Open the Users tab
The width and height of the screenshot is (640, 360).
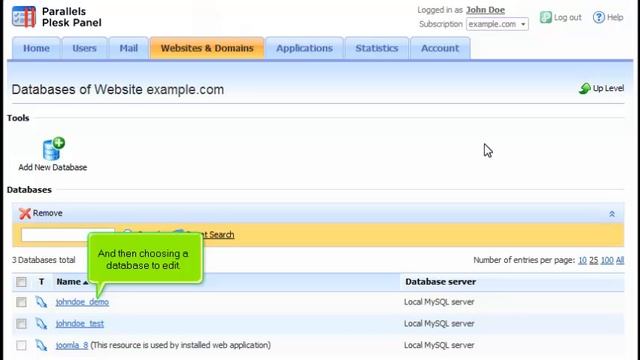(x=84, y=48)
